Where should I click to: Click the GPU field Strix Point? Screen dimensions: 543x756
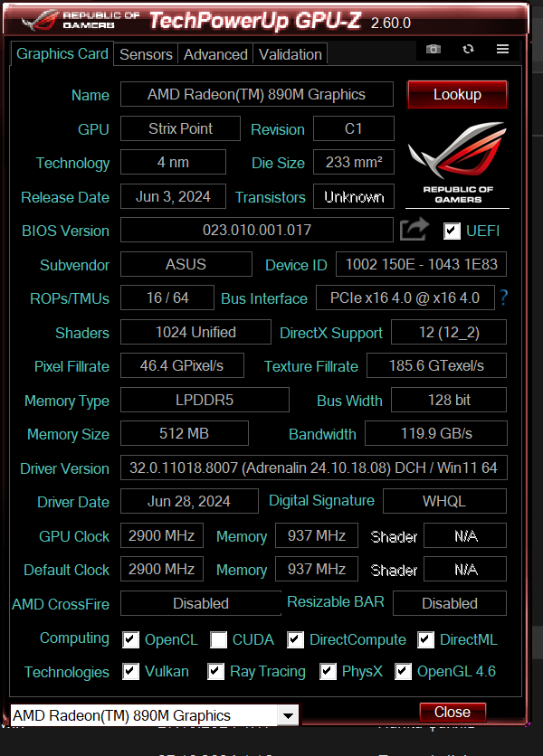(180, 128)
